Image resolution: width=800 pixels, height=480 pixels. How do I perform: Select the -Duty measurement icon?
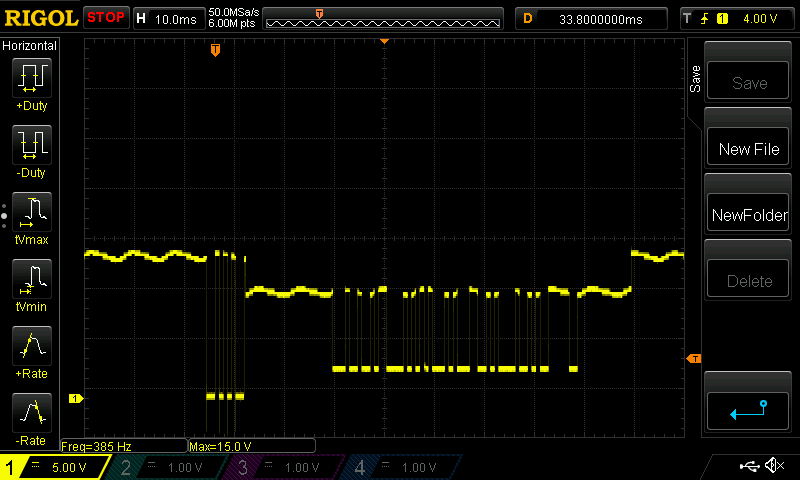coord(32,144)
